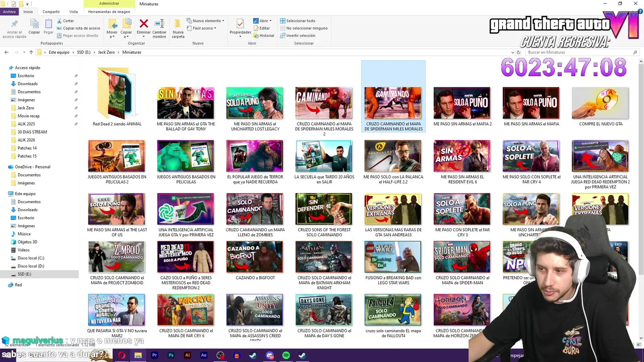Image resolution: width=644 pixels, height=362 pixels.
Task: Select Objetos 3D in sidebar
Action: click(27, 242)
